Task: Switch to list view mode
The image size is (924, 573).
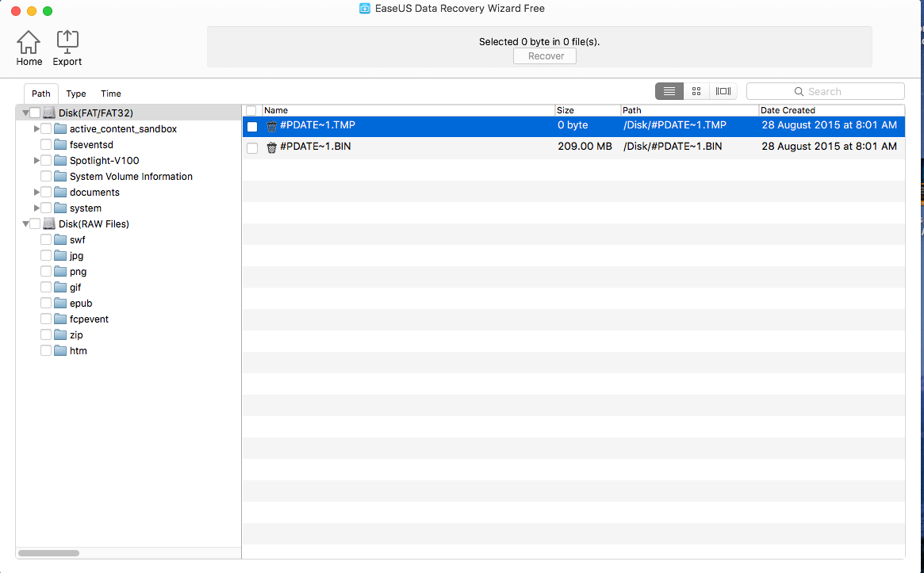Action: tap(669, 91)
